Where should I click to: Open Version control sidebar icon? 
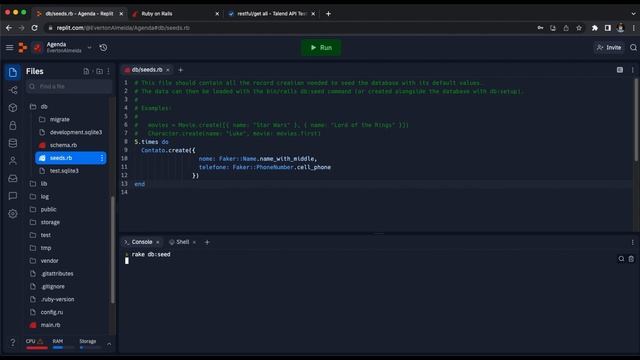pos(13,90)
